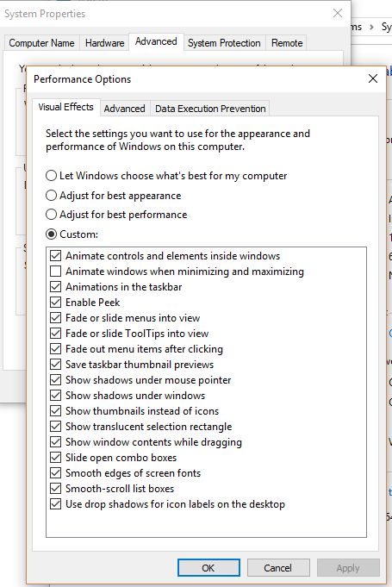Close the Performance Options dialog

coord(372,78)
